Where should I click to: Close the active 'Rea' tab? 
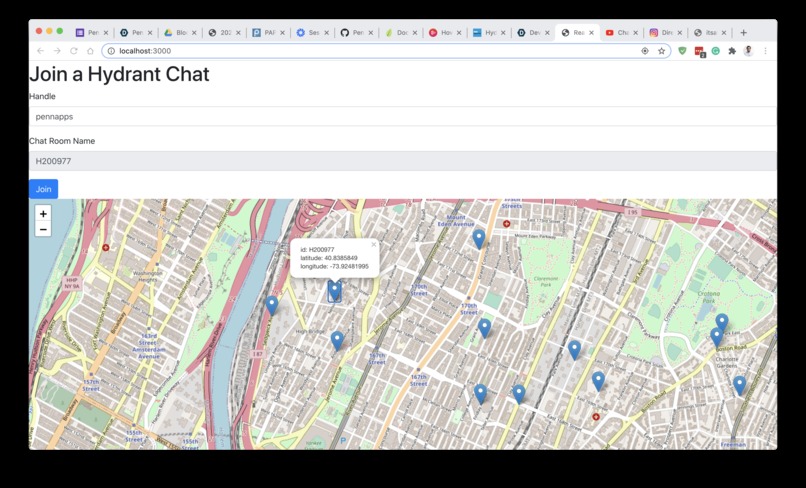click(x=591, y=32)
